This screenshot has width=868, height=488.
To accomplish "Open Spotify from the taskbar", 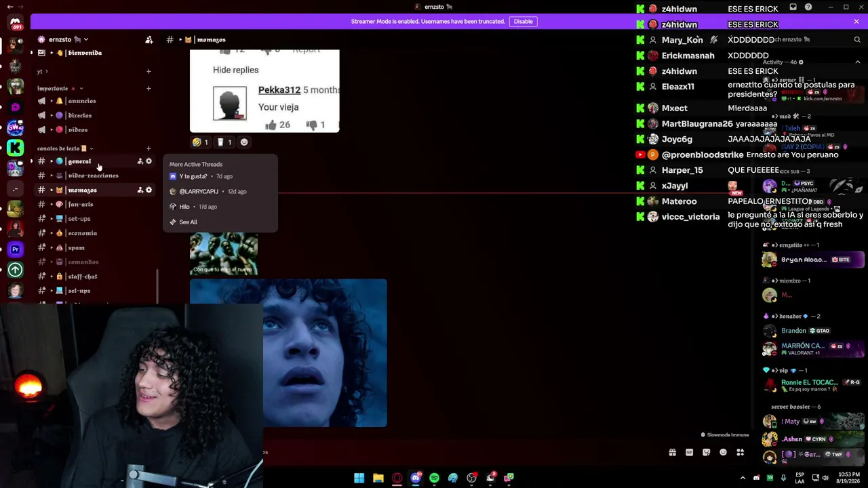I will 434,478.
